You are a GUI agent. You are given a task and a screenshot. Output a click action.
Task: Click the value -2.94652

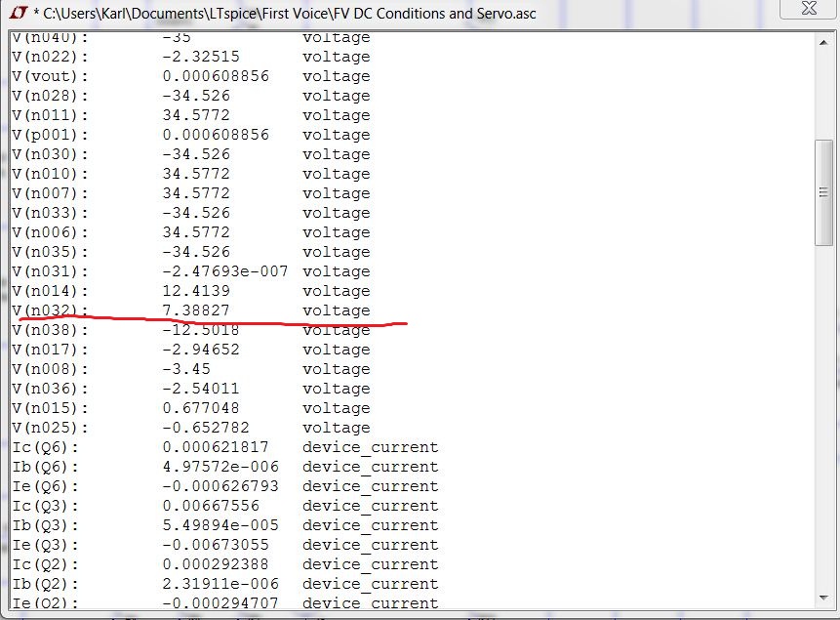(201, 350)
